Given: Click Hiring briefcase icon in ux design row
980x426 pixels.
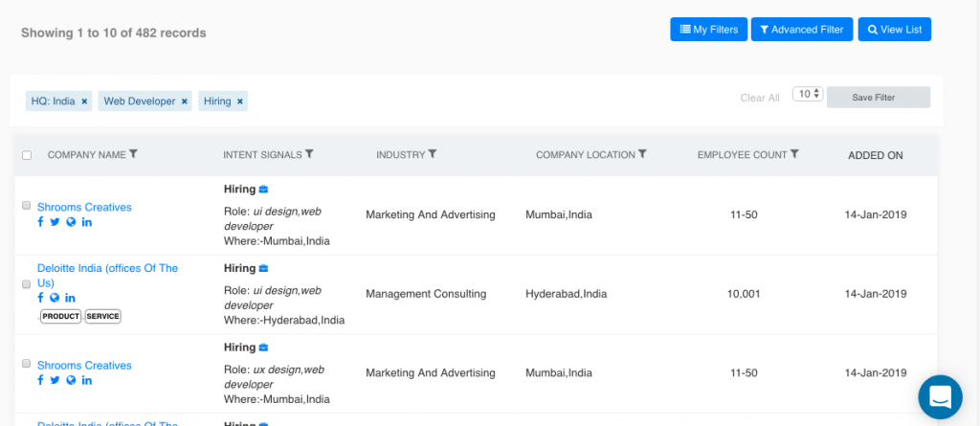Looking at the screenshot, I should [x=264, y=348].
